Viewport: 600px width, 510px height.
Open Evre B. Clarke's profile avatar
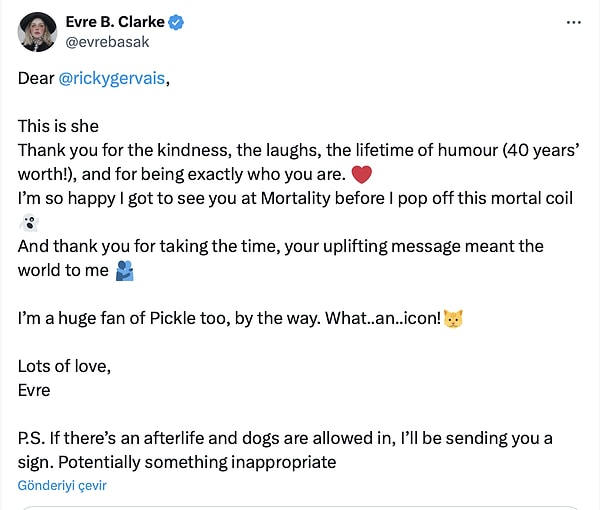click(x=37, y=32)
